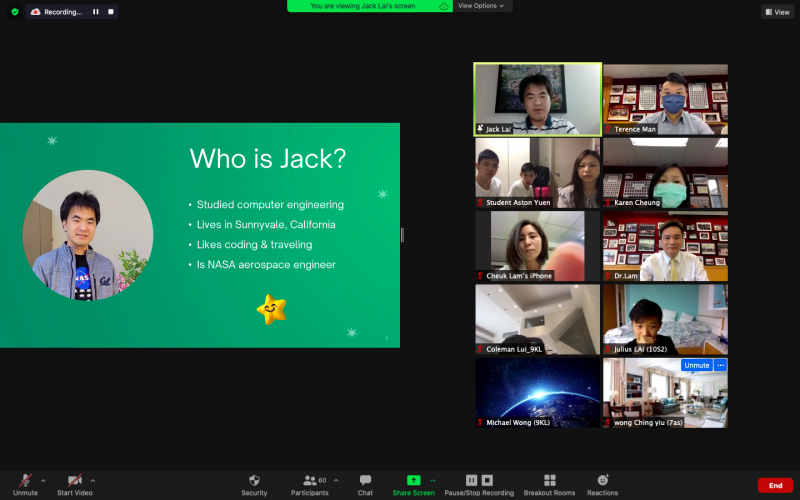
Task: Open the Security shield menu
Action: [x=254, y=485]
